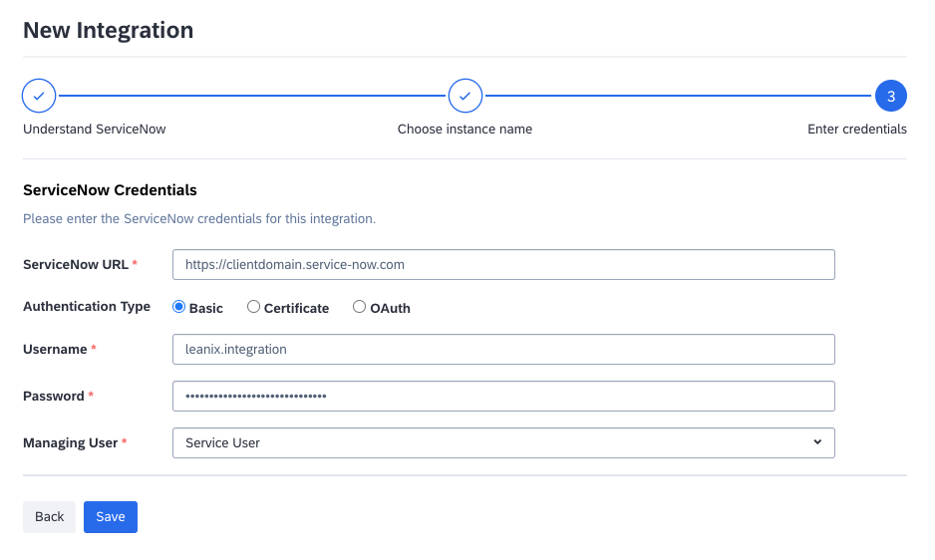The width and height of the screenshot is (935, 560).
Task: Click the 'Please enter the ServiceNow credentials' text
Action: [199, 219]
